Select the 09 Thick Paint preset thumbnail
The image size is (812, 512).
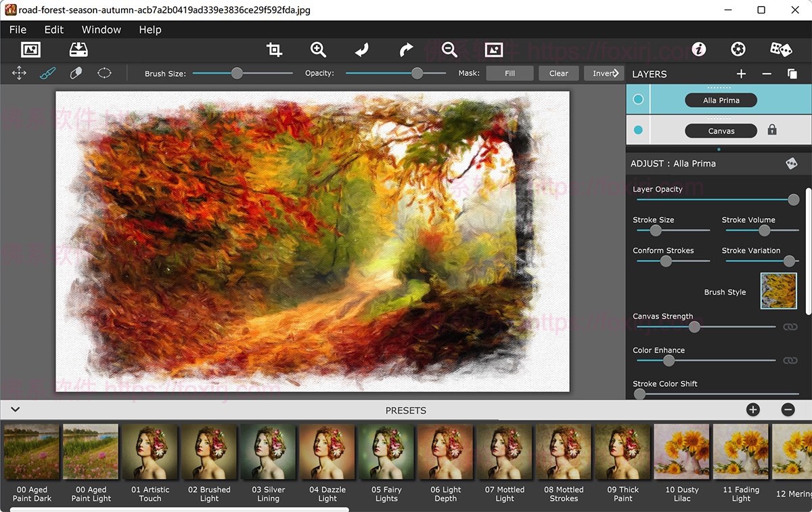(x=622, y=451)
